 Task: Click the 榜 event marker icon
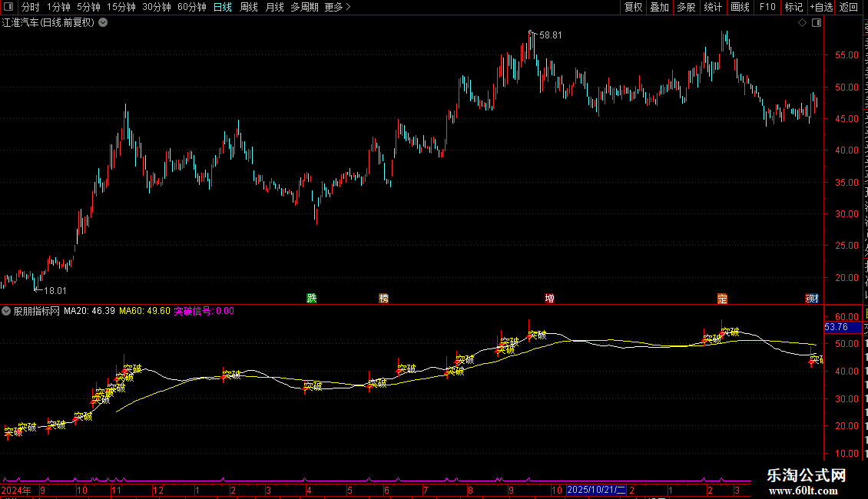383,298
